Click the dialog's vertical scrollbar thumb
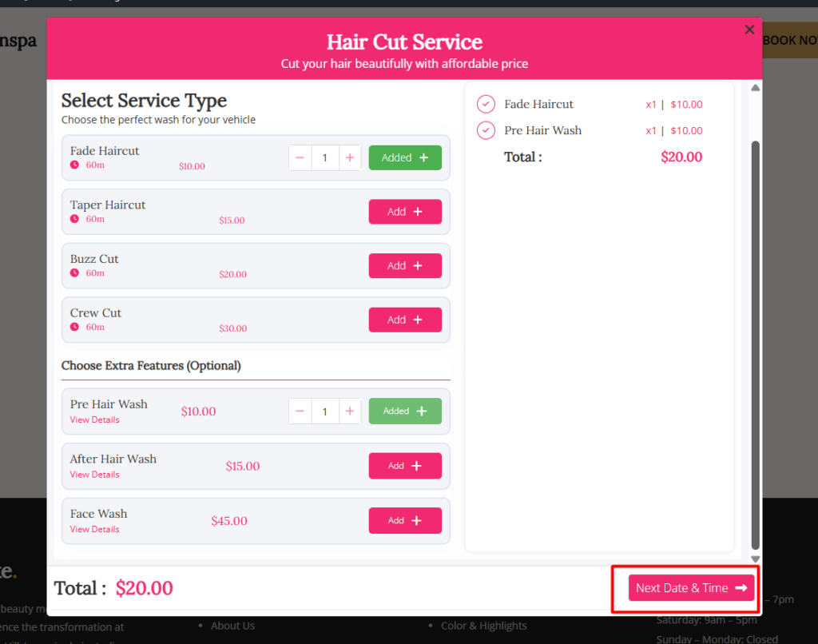This screenshot has height=644, width=818. click(755, 344)
